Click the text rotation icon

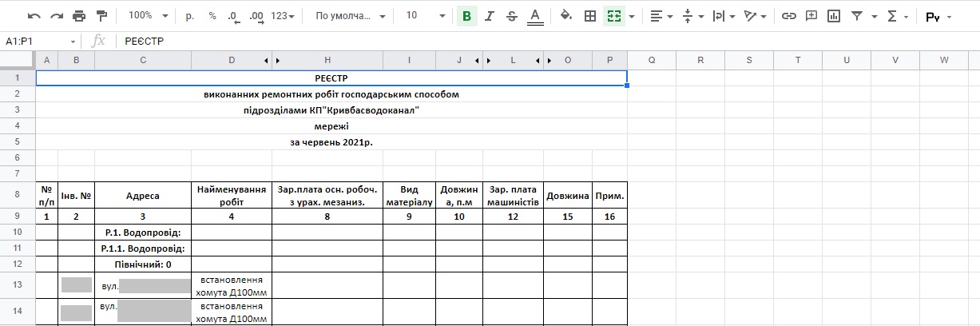(750, 16)
